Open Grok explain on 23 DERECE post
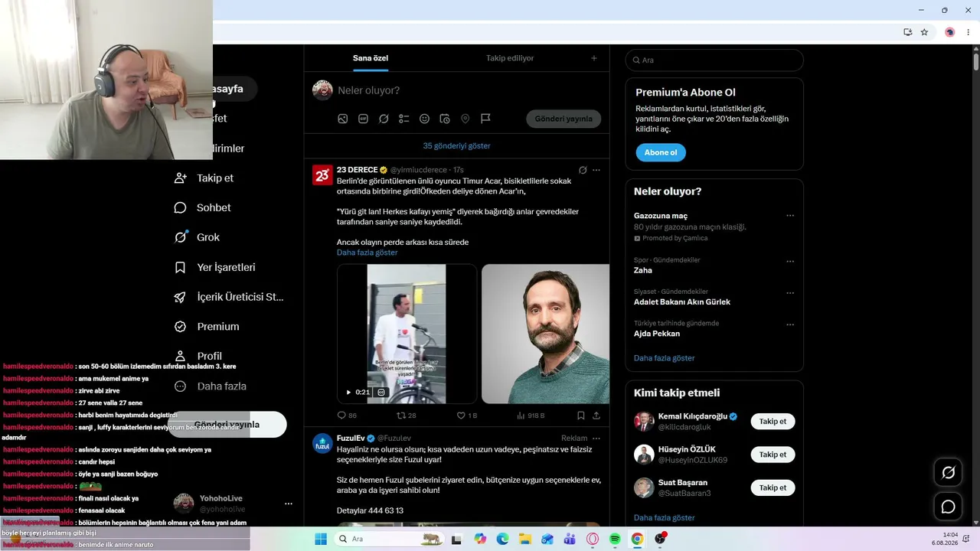This screenshot has height=551, width=980. pos(583,170)
